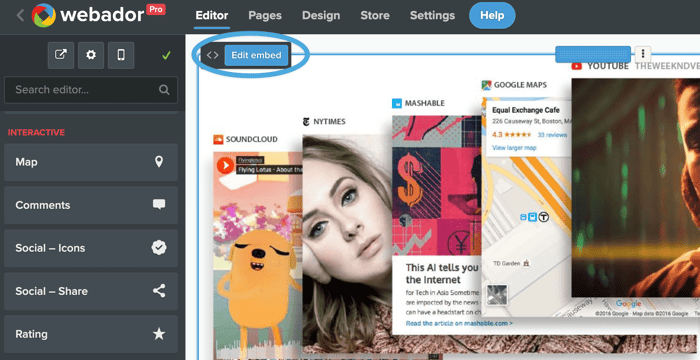Viewport: 700px width, 360px height.
Task: Click the Map location pin icon
Action: [159, 162]
